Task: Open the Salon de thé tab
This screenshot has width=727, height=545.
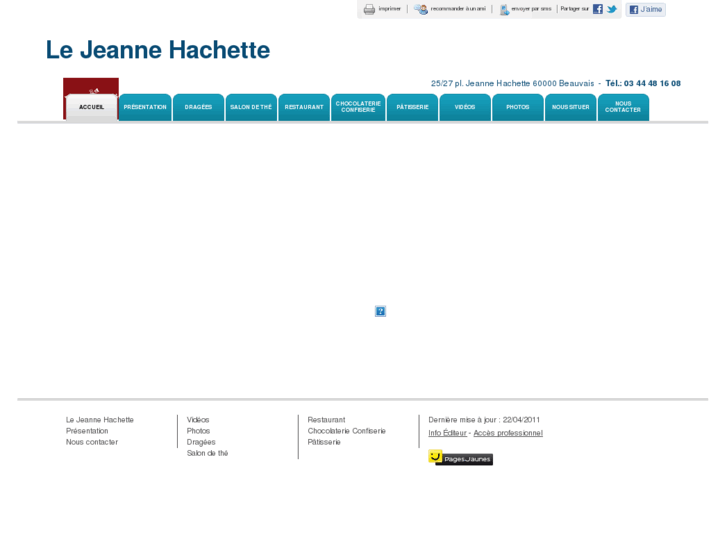Action: point(251,107)
